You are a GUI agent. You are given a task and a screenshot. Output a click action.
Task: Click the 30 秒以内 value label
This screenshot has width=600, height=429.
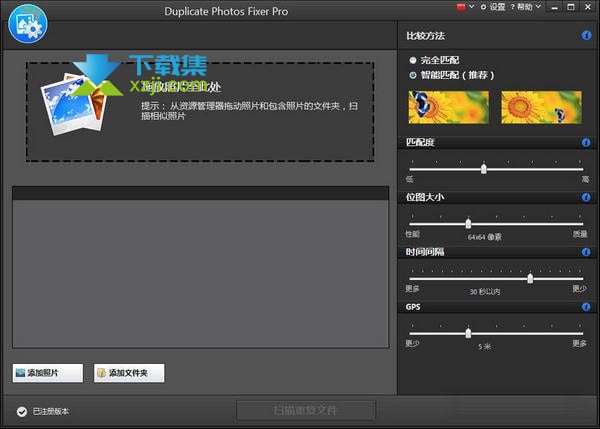tap(485, 292)
